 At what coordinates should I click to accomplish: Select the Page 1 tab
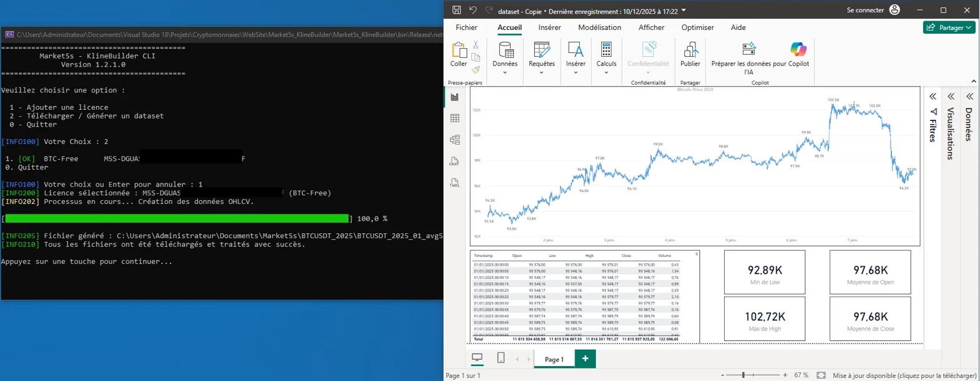(554, 359)
